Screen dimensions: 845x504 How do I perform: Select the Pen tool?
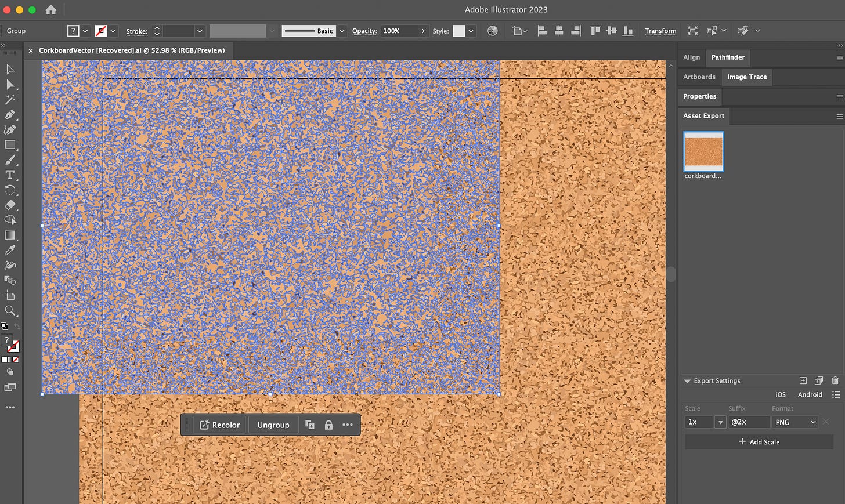point(10,115)
